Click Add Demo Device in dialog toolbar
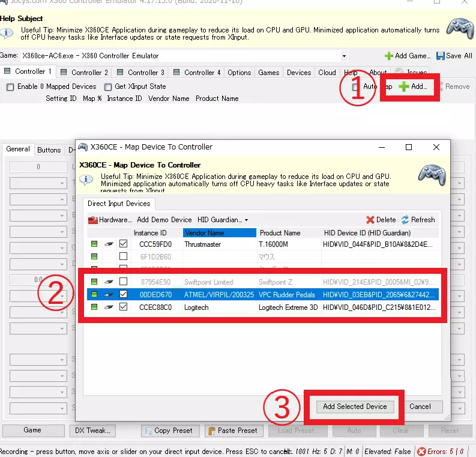The image size is (476, 457). pyautogui.click(x=164, y=220)
